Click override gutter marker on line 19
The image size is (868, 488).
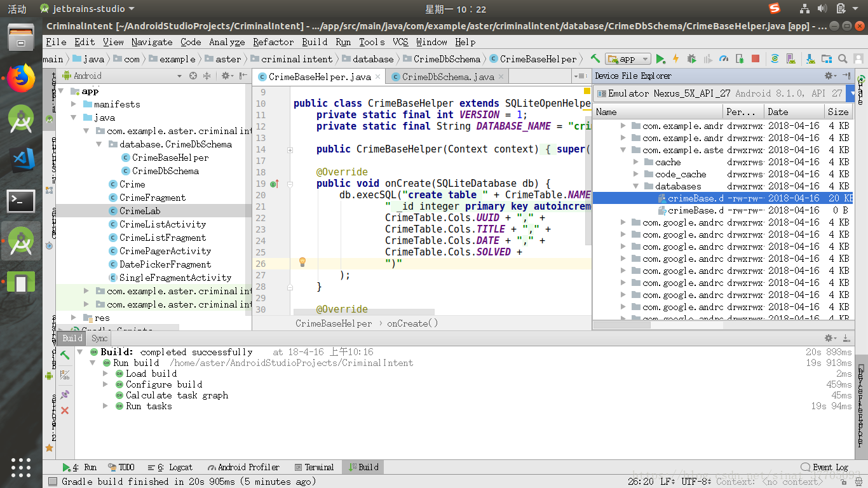point(275,184)
